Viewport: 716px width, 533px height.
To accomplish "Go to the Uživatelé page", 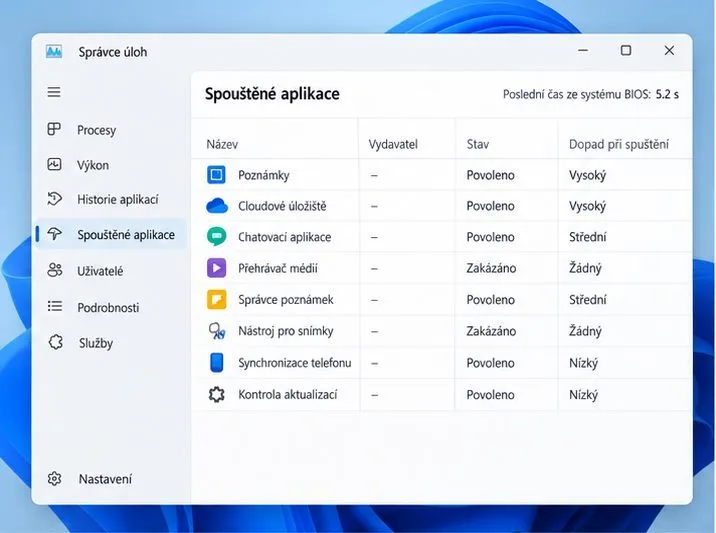I will coord(100,271).
